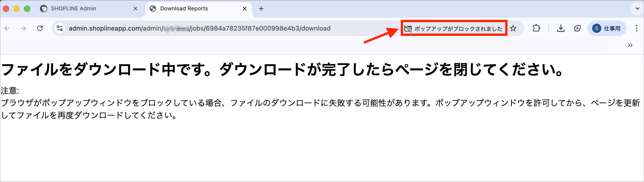The image size is (644, 182).
Task: Open the 仕事用 profile menu
Action: [x=607, y=28]
